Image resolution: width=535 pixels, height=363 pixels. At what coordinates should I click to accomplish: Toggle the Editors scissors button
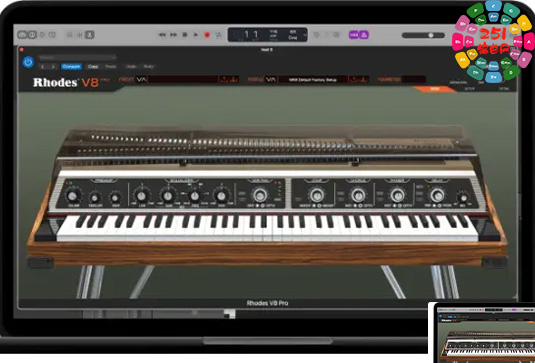point(90,35)
